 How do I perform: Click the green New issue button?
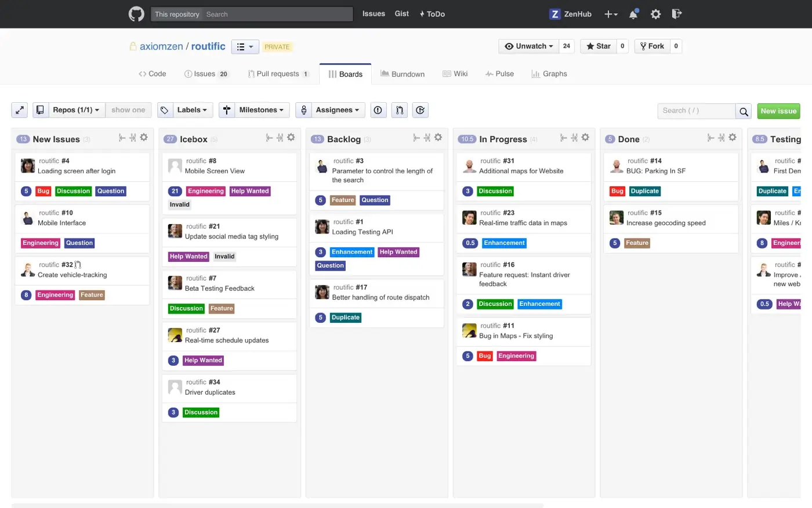778,111
